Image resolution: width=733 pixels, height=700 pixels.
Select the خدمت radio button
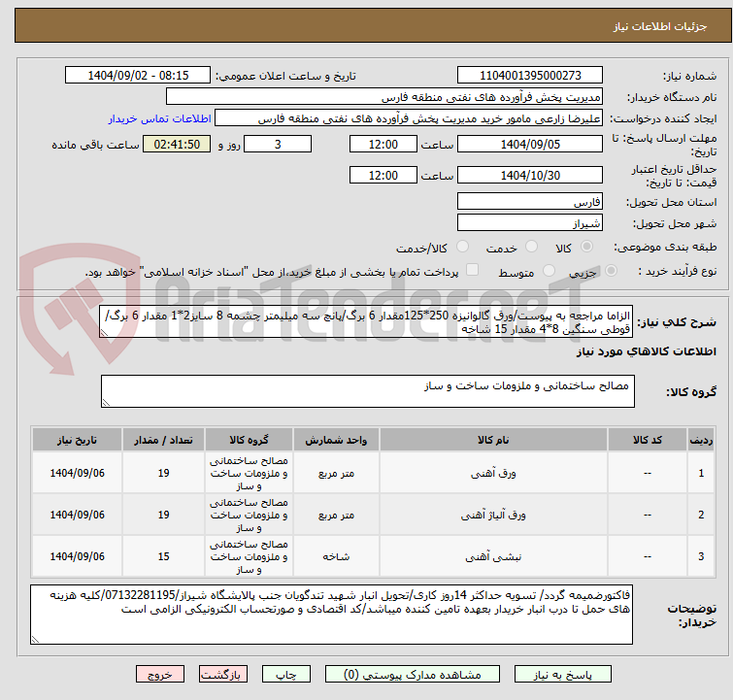click(531, 247)
